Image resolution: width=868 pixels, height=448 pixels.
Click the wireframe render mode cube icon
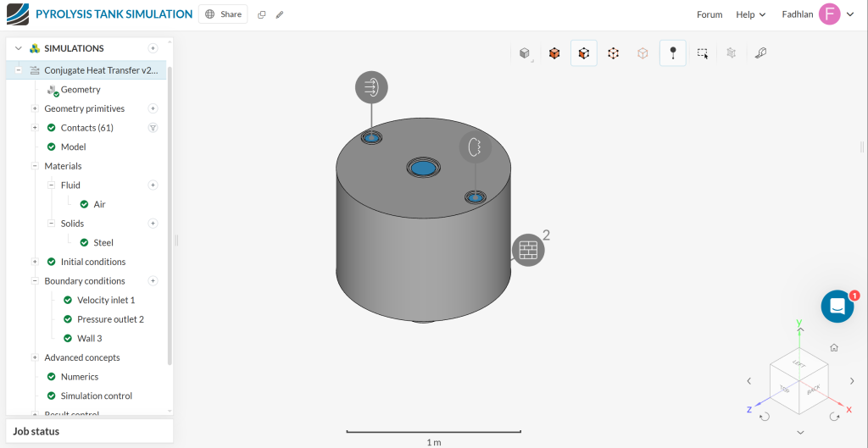613,53
